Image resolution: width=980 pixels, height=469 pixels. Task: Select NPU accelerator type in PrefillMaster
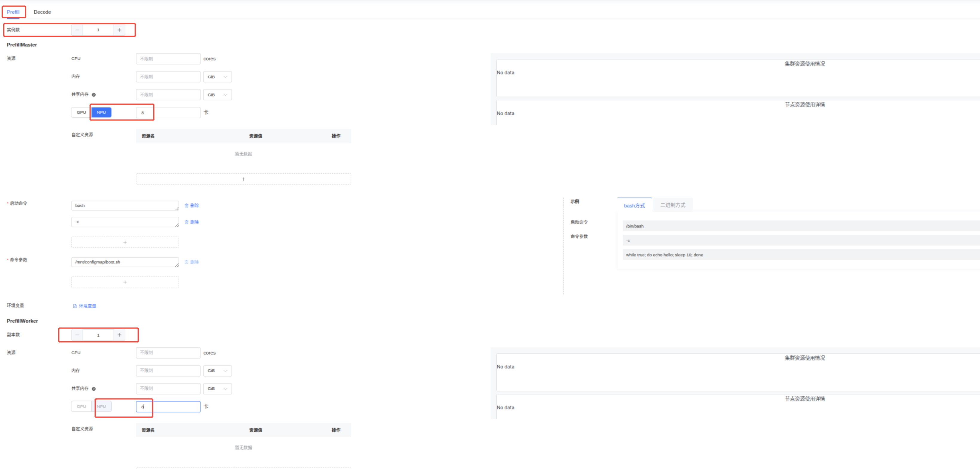[101, 112]
